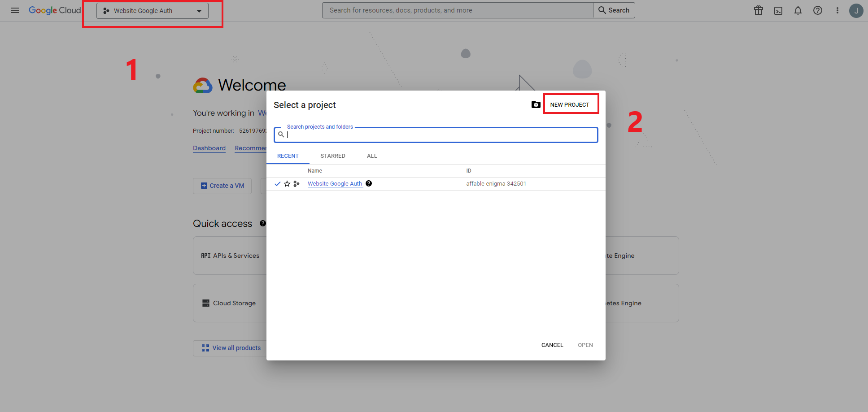Click the Google Cloud Welcome logo
Screen dimensions: 868x412
point(203,85)
